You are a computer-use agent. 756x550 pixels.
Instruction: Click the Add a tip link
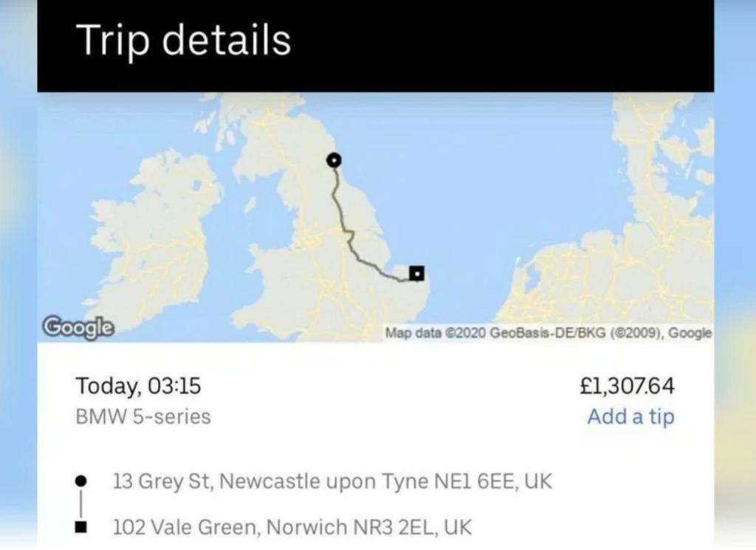pyautogui.click(x=630, y=416)
